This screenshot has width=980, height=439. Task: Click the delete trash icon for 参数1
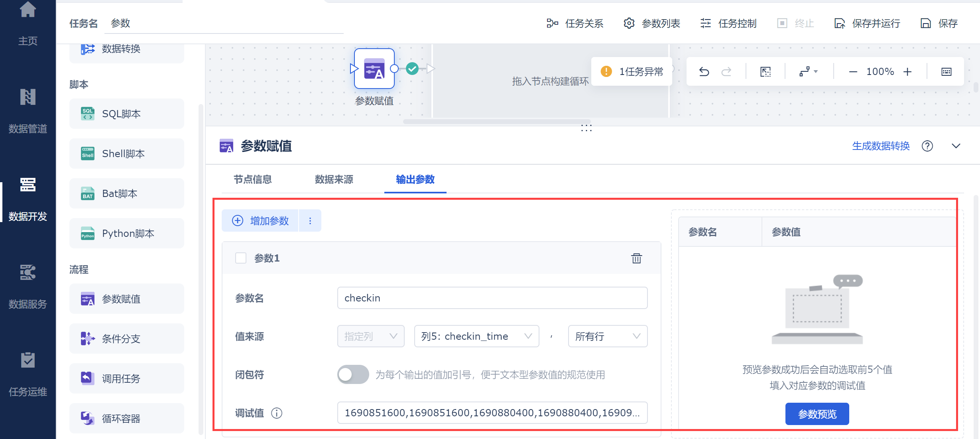pyautogui.click(x=636, y=258)
